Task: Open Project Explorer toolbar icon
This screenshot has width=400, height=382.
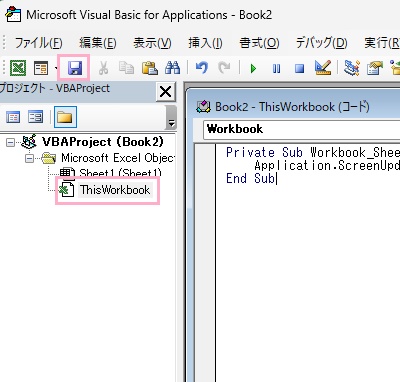Action: (x=352, y=68)
